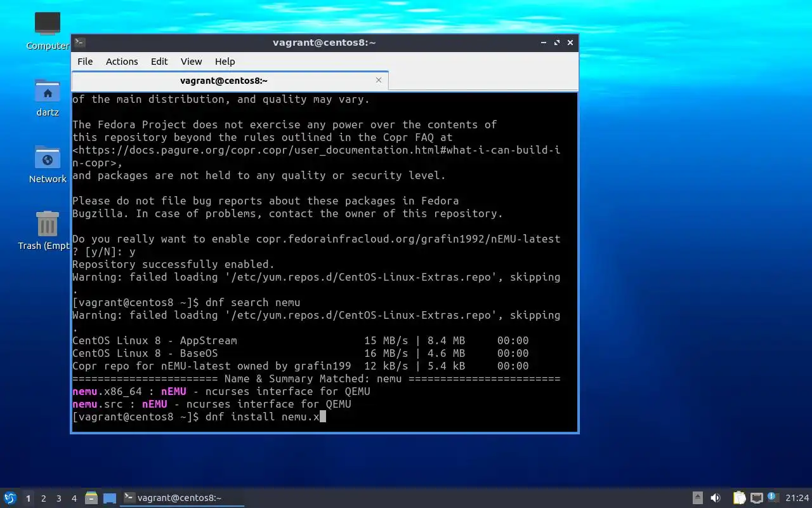Click the 'nemu.x86_64' search result

(221, 392)
